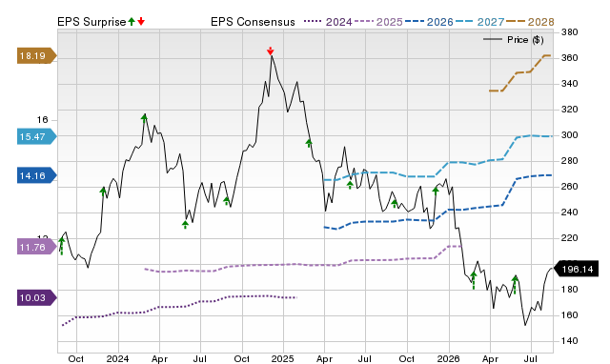Select the green surprise arrow near March 2024 peak
This screenshot has height=364, width=610.
click(144, 118)
